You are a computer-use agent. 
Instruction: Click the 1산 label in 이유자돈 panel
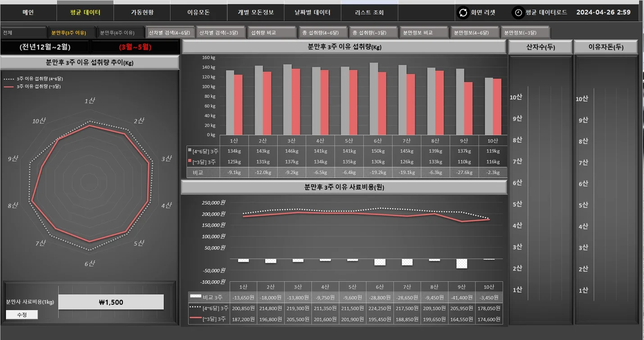click(583, 290)
